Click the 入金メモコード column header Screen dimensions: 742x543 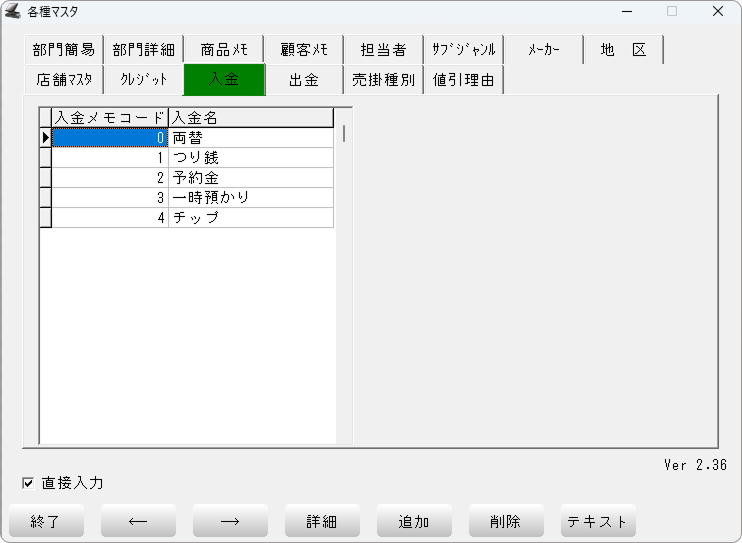110,118
